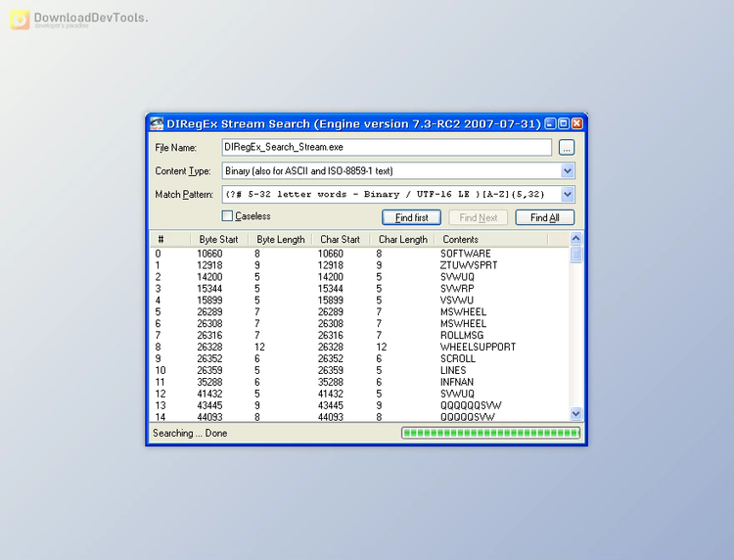Select the WHEELSUPPORT result row

point(359,347)
